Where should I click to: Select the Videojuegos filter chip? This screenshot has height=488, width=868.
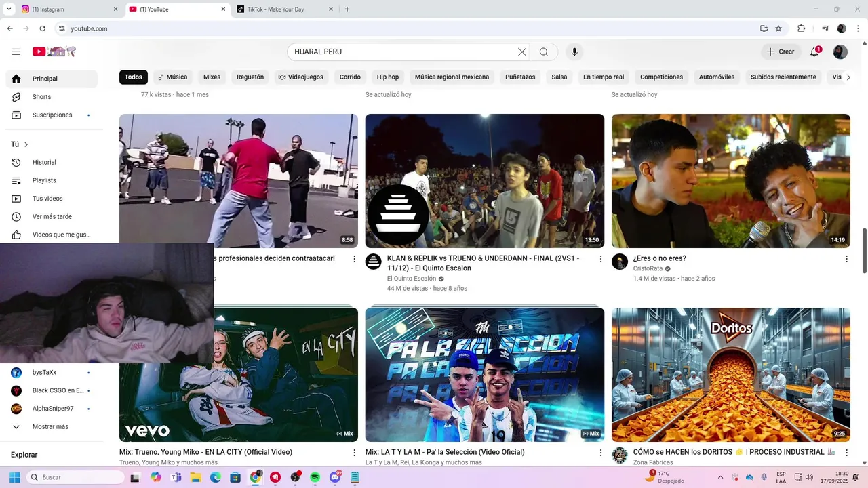click(x=301, y=77)
